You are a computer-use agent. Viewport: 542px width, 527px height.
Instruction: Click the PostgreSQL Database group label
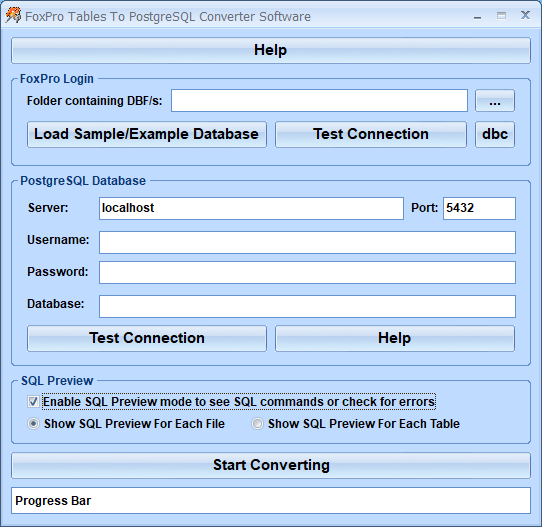(x=83, y=181)
